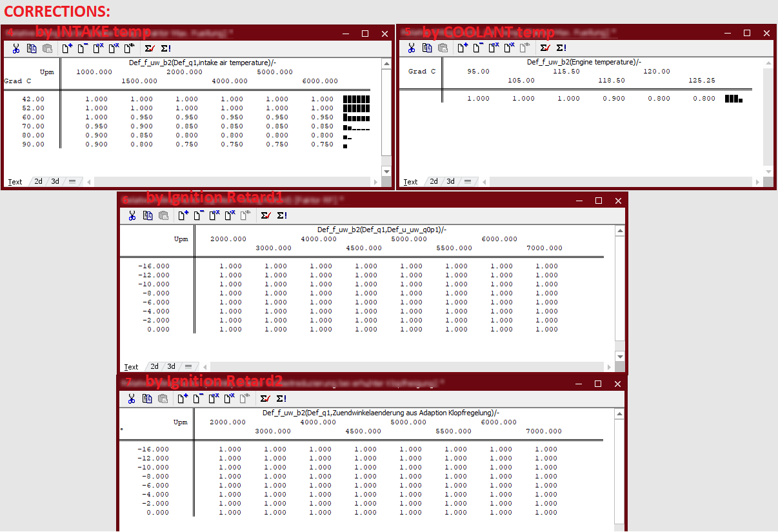
Task: Open the 2d tab in Ignition Retard1 window
Action: point(155,367)
